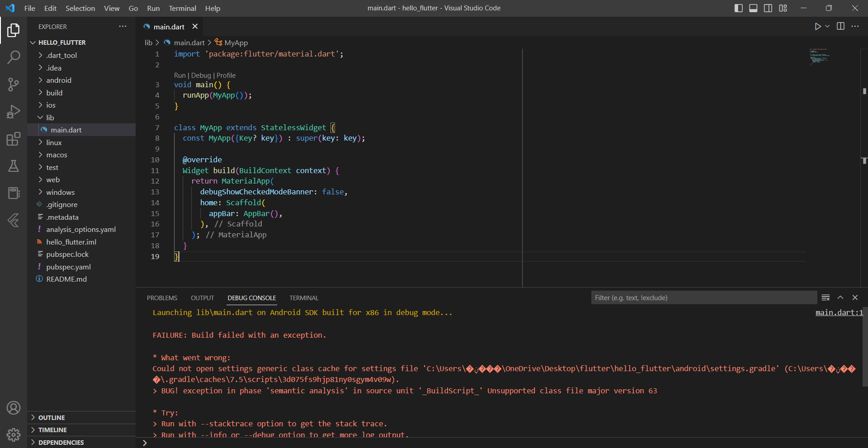This screenshot has height=448, width=868.
Task: Open the Flutter sidebar view icon
Action: 14,220
